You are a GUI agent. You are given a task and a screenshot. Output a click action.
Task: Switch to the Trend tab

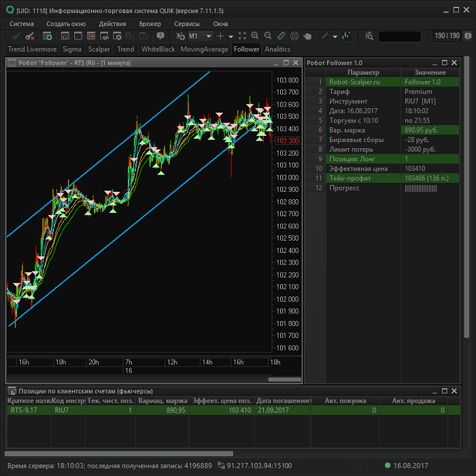[x=126, y=49]
